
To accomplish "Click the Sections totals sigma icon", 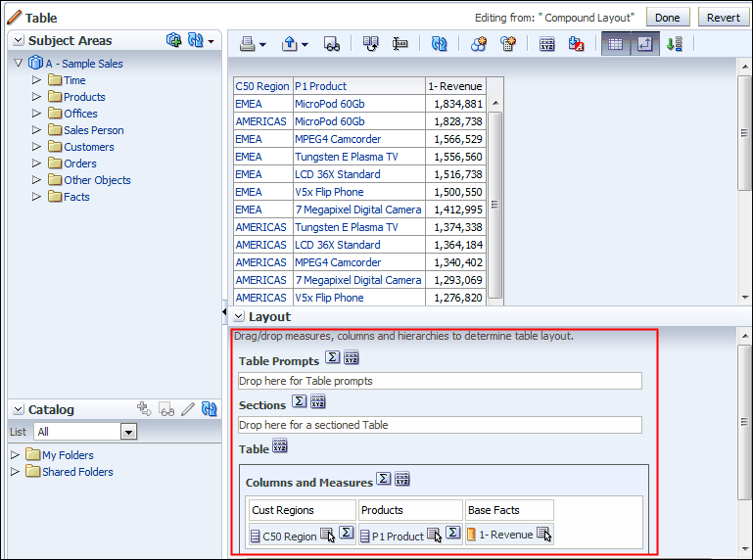I will coord(300,401).
